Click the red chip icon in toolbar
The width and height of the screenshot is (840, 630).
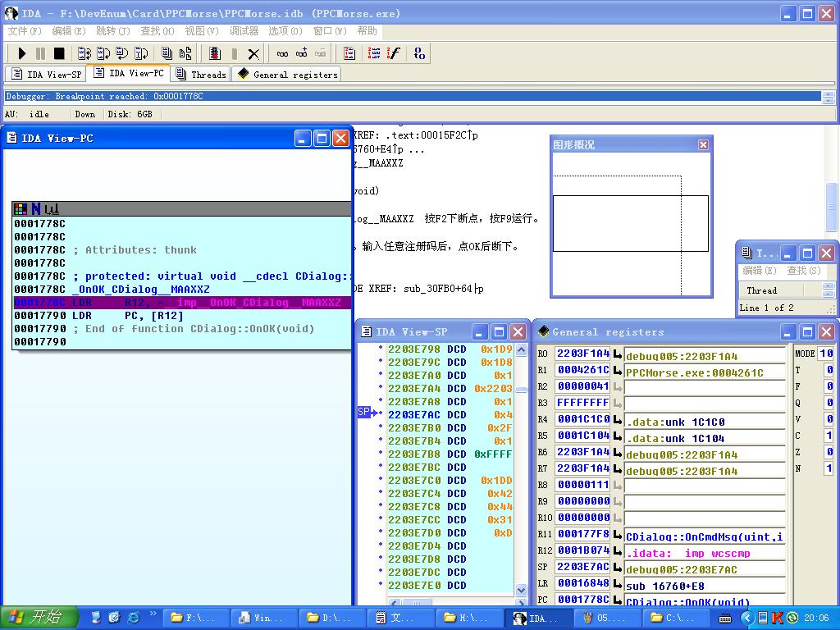pos(215,53)
